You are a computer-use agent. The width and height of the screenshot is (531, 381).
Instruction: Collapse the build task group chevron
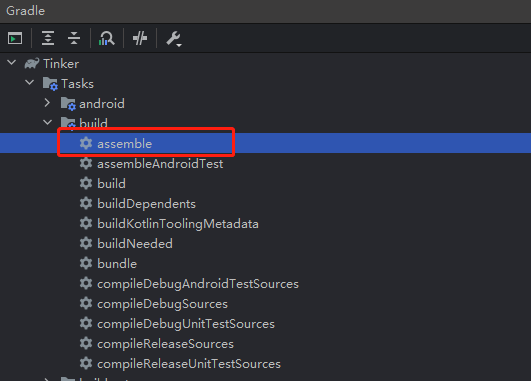pos(48,122)
